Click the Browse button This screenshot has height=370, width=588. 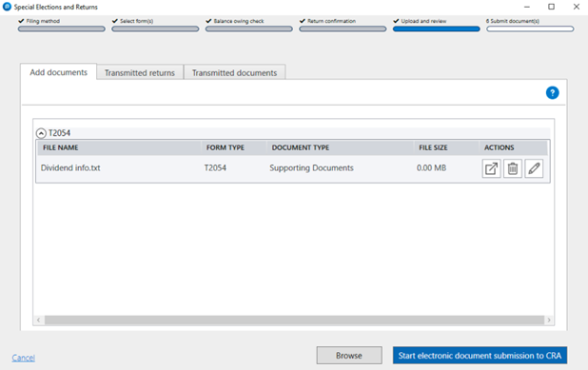349,356
